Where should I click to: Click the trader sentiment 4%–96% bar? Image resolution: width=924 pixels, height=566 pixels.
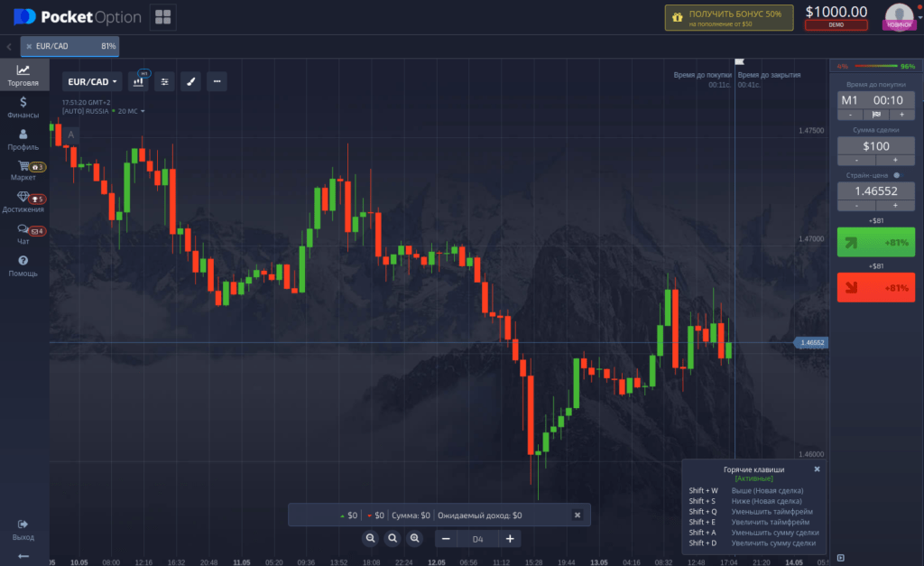tap(875, 66)
